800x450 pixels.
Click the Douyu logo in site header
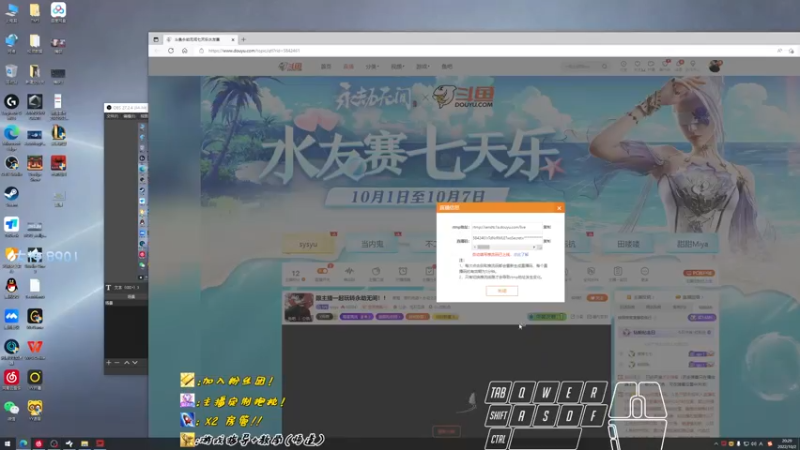click(x=290, y=66)
